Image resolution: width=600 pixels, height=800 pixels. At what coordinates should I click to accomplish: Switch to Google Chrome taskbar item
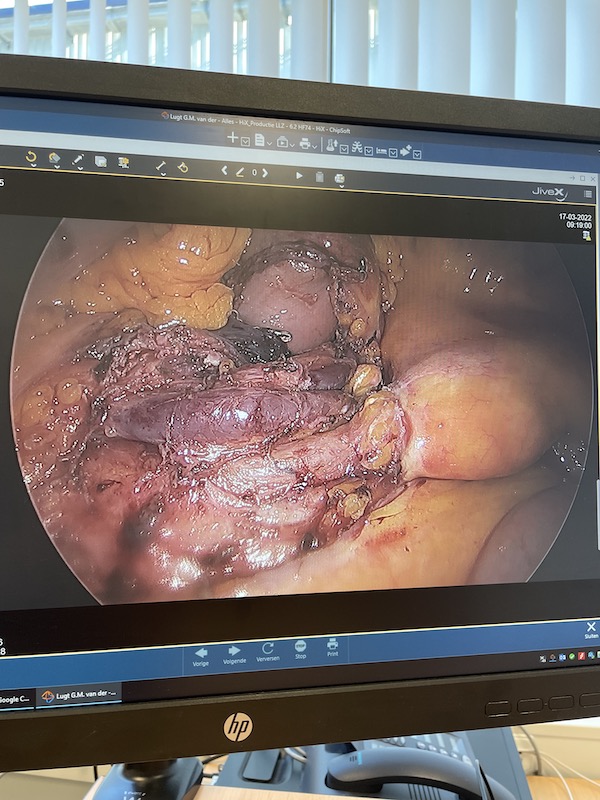[x=15, y=699]
